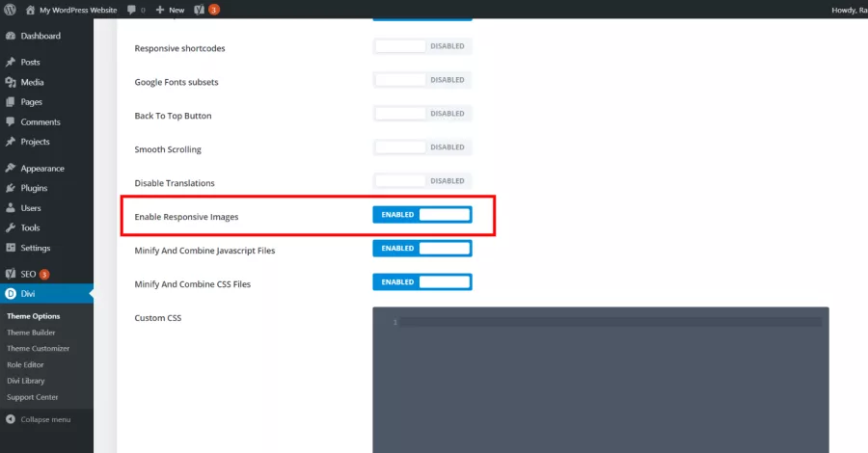
Task: Click the Responsive shortcodes label
Action: (x=180, y=48)
